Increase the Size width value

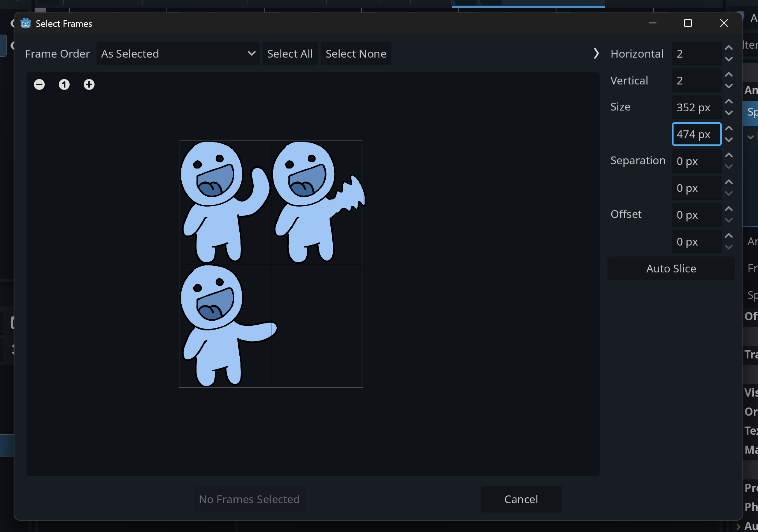[729, 102]
